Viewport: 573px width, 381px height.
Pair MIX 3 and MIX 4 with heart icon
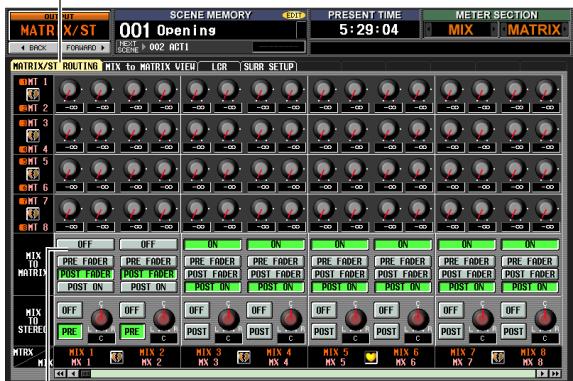243,357
